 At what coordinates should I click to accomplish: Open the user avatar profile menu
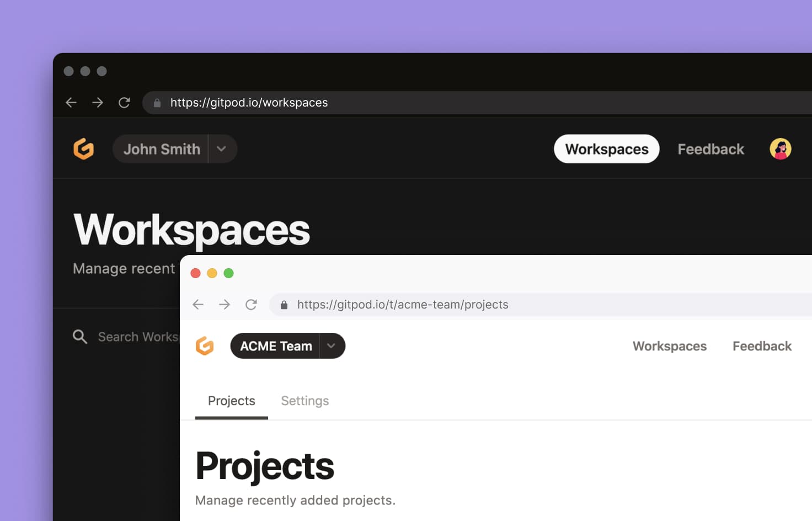tap(780, 149)
